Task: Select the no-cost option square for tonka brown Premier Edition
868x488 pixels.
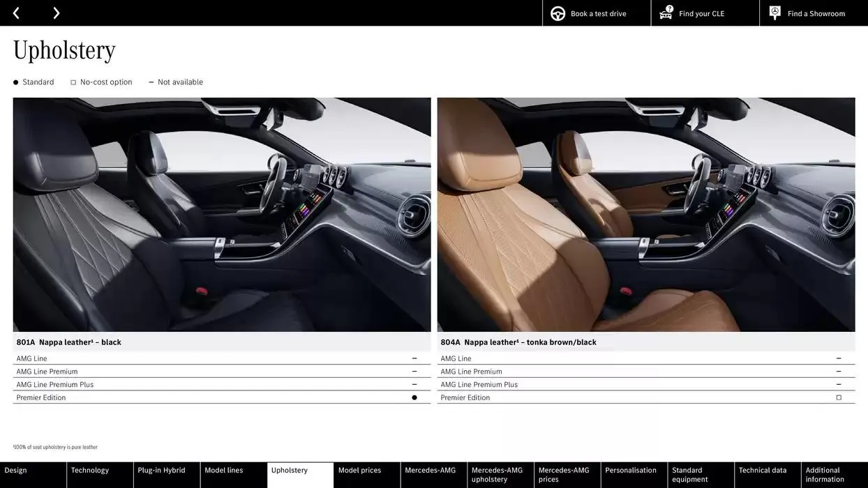Action: click(839, 397)
